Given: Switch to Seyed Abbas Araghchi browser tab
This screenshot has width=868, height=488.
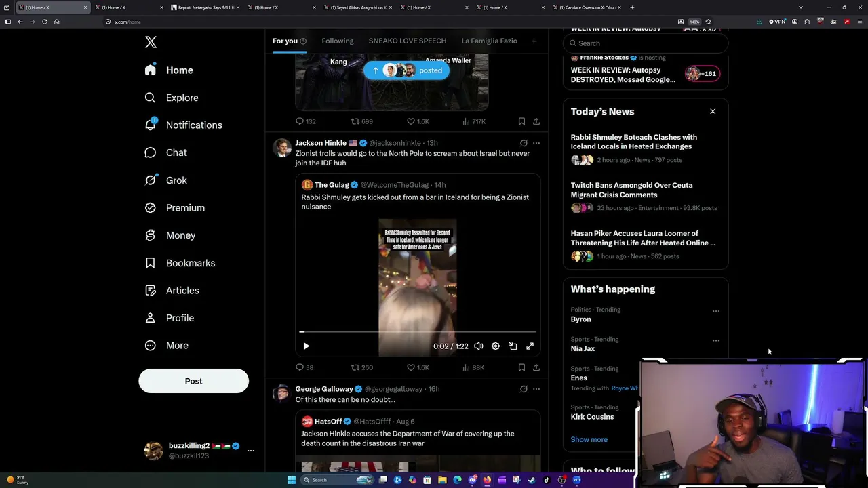Looking at the screenshot, I should (x=358, y=7).
